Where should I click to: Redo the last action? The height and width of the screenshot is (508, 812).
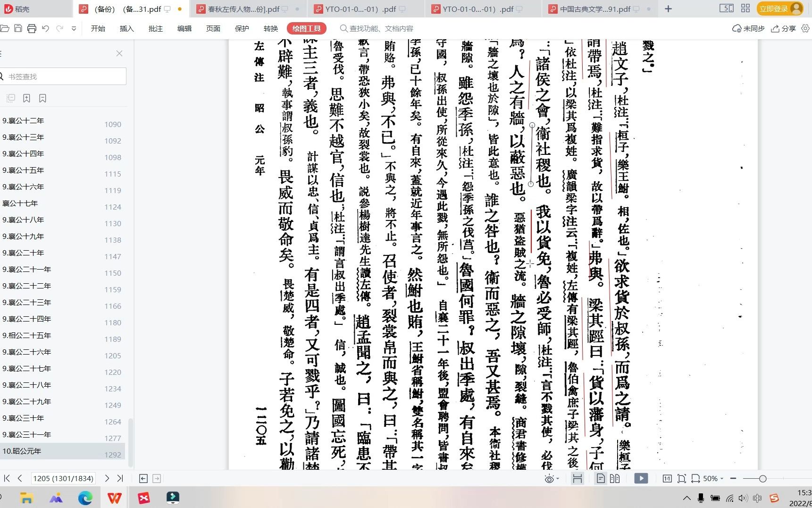pyautogui.click(x=60, y=29)
